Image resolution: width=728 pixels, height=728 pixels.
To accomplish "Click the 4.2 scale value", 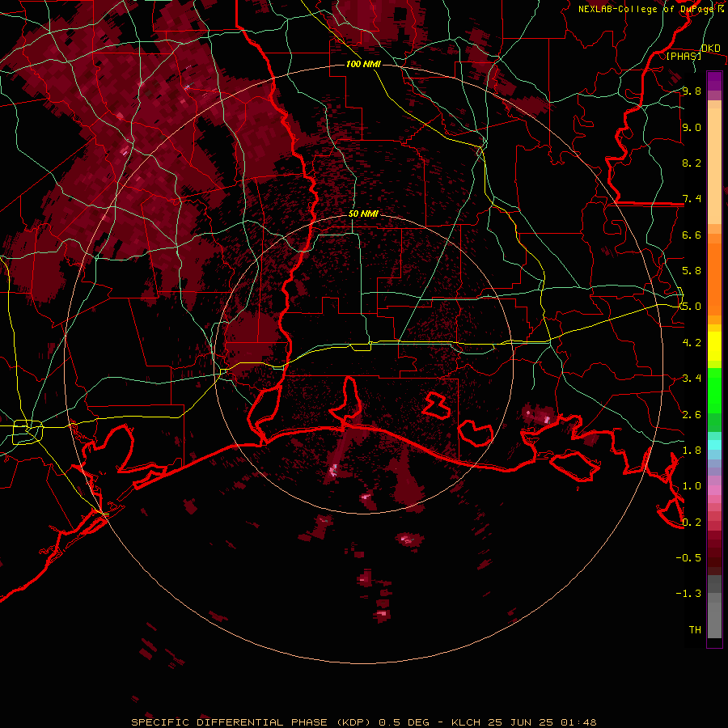I will pyautogui.click(x=692, y=343).
